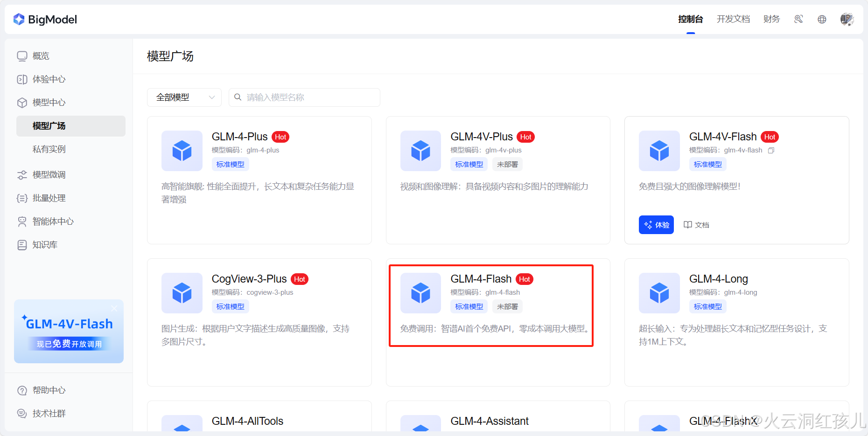Click the 模型中心 cube icon

pos(22,103)
